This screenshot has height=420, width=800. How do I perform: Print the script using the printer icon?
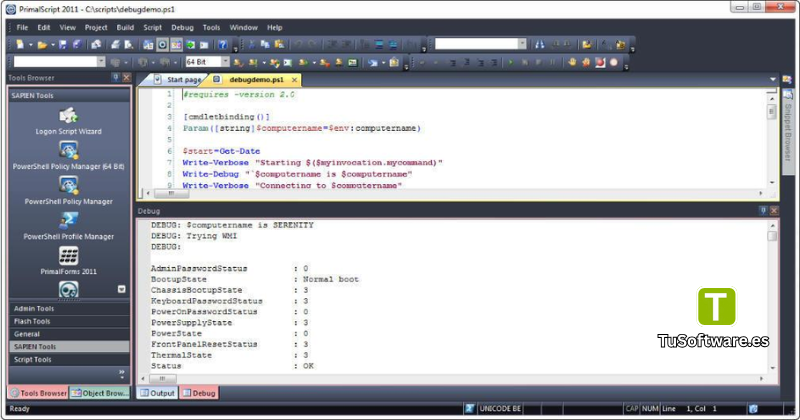[x=116, y=45]
